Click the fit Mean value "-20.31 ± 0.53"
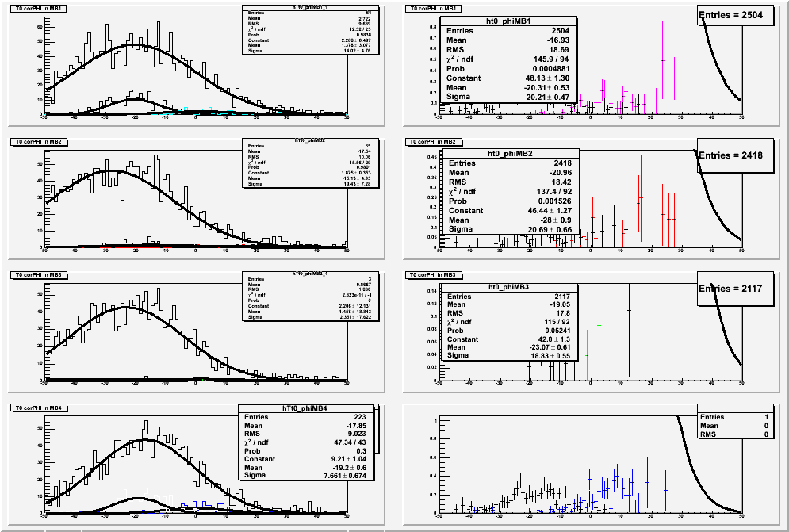789x532 pixels. 546,87
